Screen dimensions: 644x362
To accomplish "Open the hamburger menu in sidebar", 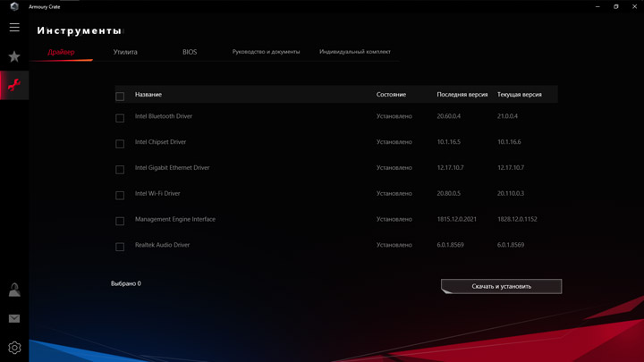I will pos(14,28).
